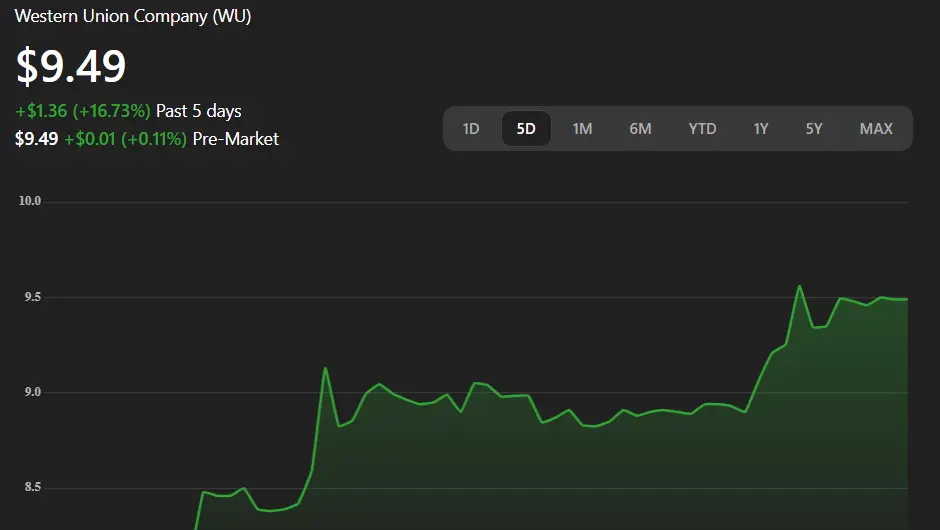Show MAX history chart
Screen dimensions: 940x530
tap(876, 129)
